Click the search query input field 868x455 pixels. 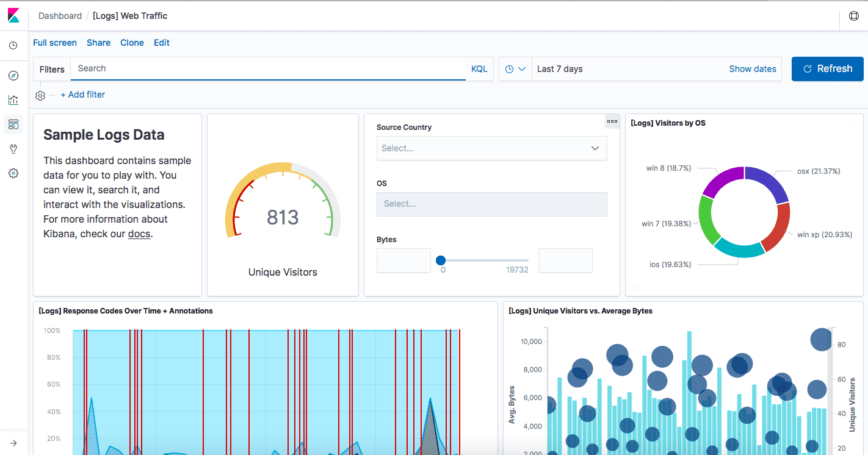coord(268,68)
